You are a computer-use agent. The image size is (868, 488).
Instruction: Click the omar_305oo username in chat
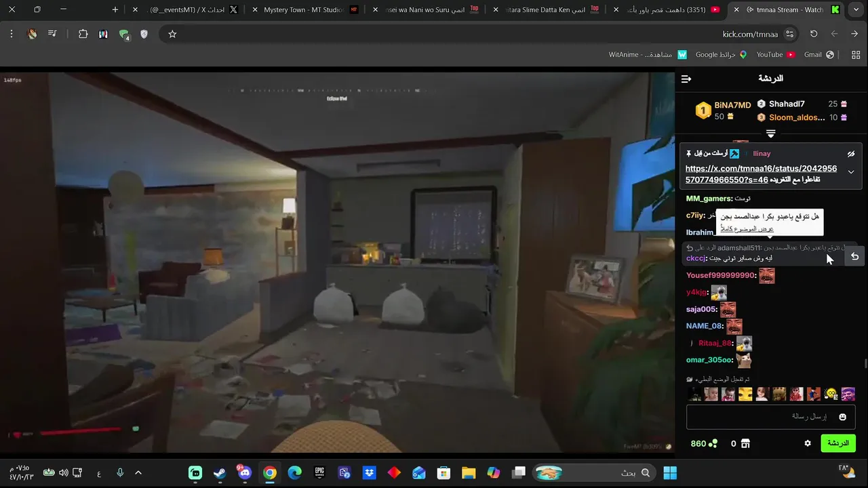point(709,360)
